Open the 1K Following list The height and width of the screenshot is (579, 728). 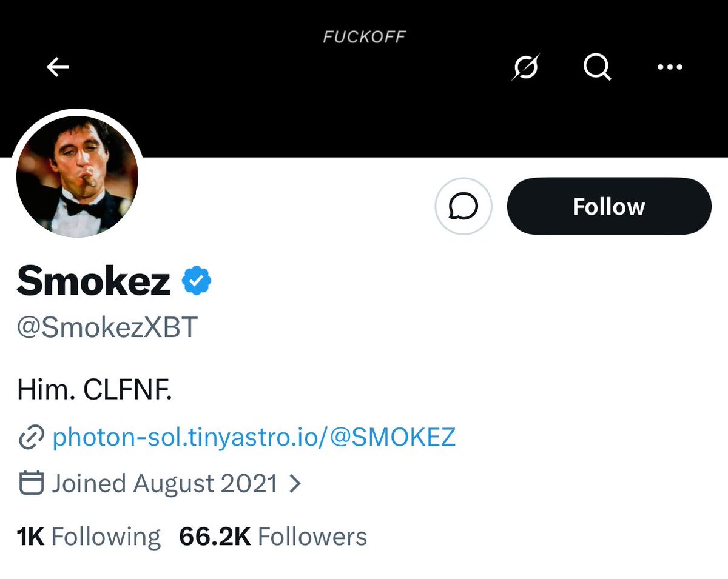coord(89,537)
